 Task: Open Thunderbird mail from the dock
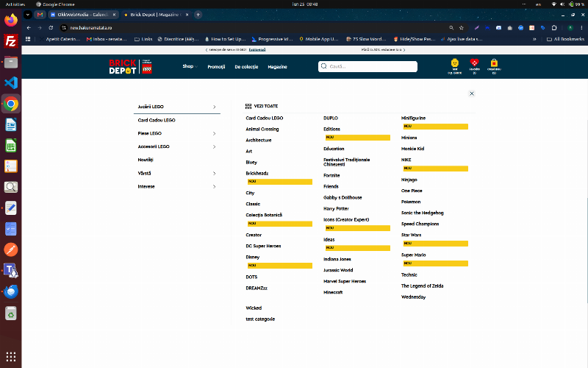[11, 291]
